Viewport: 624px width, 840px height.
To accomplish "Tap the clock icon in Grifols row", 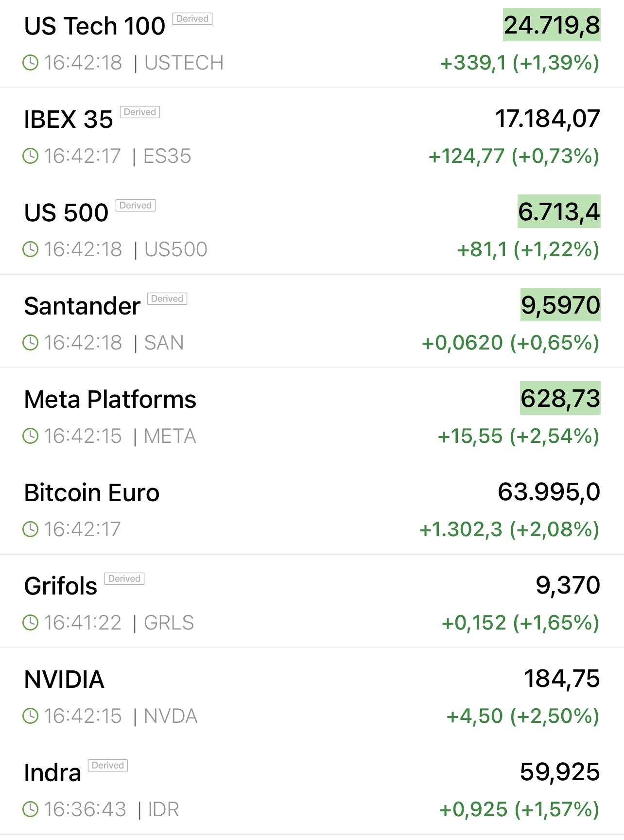I will [x=31, y=623].
